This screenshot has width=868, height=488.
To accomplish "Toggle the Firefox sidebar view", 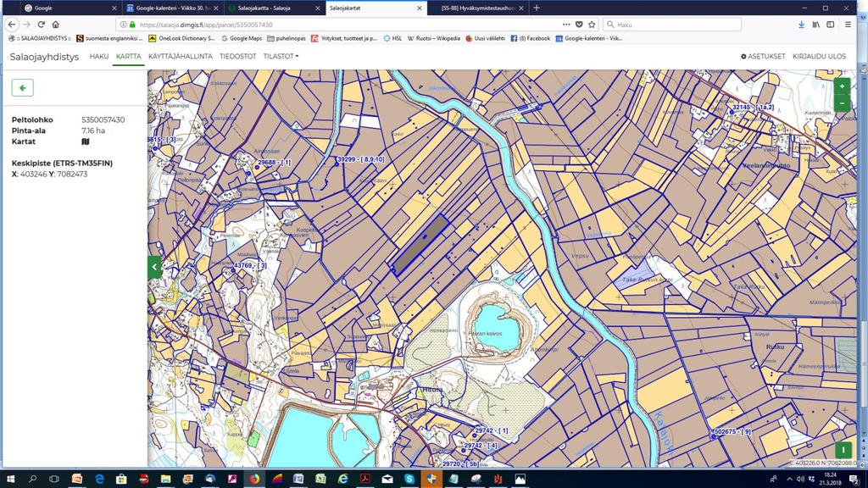I will click(x=831, y=25).
